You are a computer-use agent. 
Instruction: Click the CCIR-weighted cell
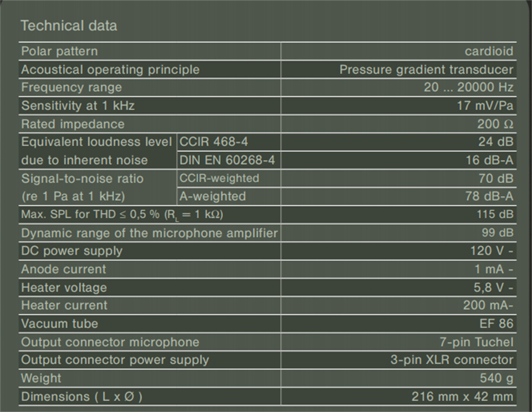click(229, 179)
